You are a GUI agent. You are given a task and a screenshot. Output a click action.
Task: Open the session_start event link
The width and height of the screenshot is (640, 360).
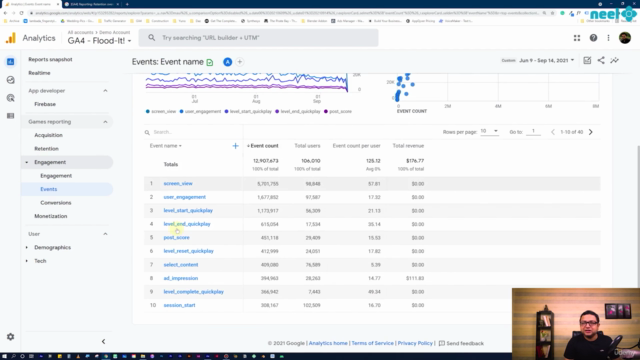pos(179,305)
